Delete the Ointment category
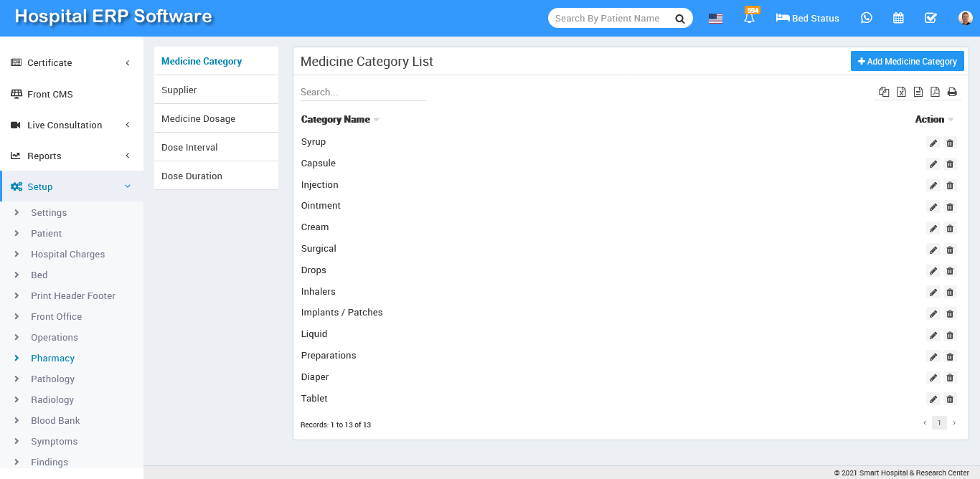Viewport: 980px width, 479px height. [950, 207]
